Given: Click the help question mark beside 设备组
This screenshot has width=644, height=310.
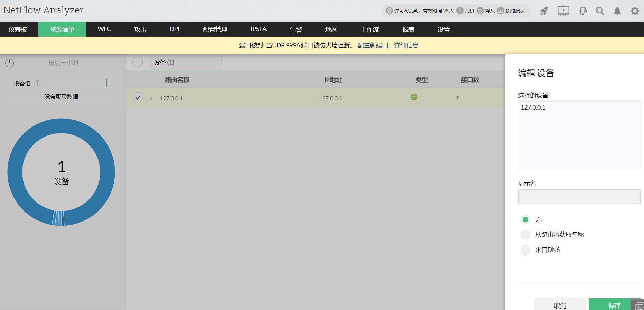Looking at the screenshot, I should tap(38, 83).
